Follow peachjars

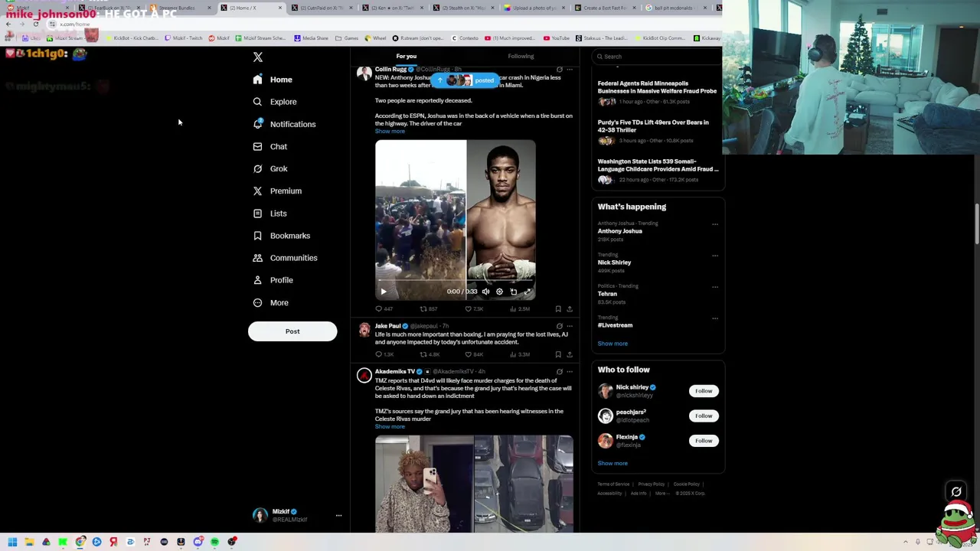[704, 416]
